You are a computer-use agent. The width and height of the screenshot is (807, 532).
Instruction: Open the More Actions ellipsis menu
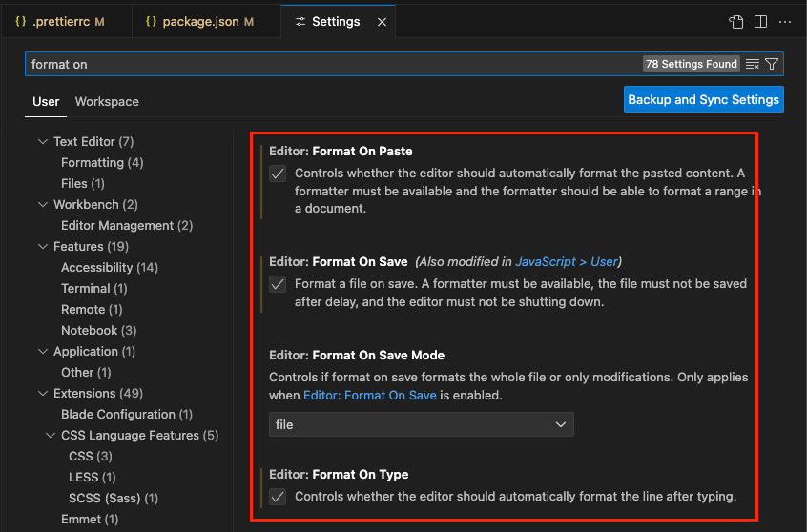click(x=785, y=21)
